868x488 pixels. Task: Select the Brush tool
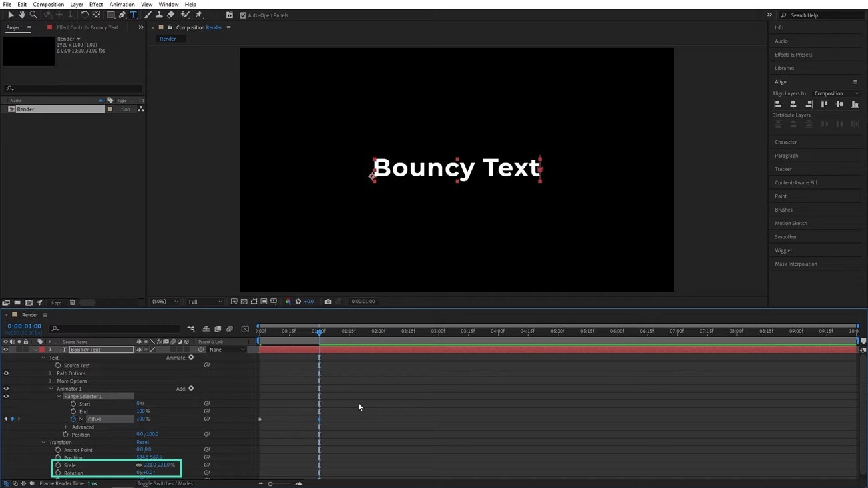point(148,15)
